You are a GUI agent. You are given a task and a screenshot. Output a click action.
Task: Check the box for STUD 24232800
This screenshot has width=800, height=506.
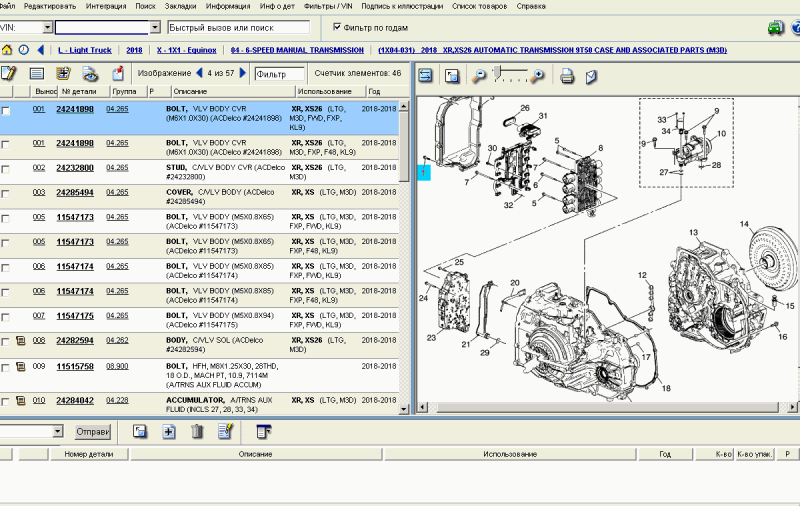pos(6,169)
